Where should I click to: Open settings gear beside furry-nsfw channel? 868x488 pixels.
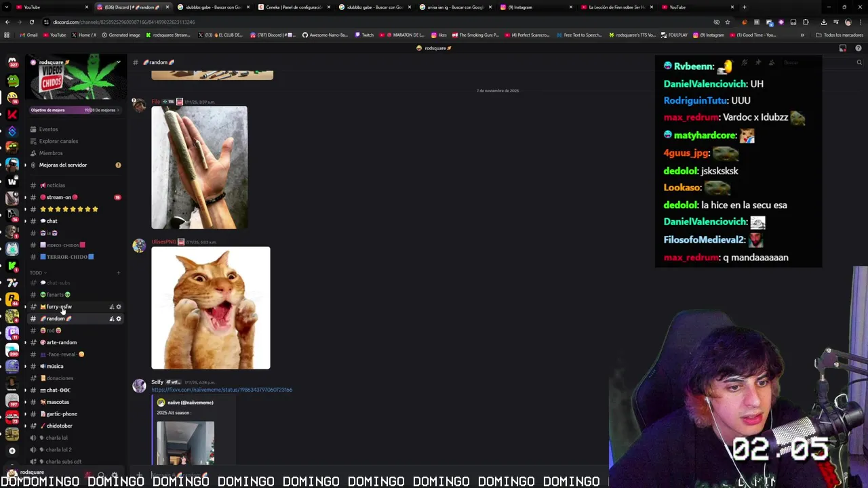pyautogui.click(x=119, y=307)
